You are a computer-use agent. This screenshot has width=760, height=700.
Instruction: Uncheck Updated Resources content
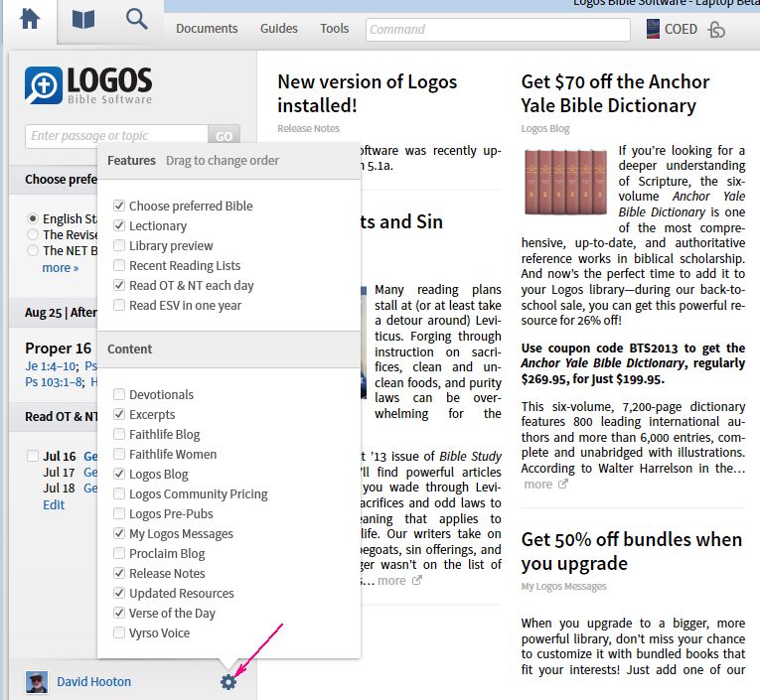click(x=119, y=593)
